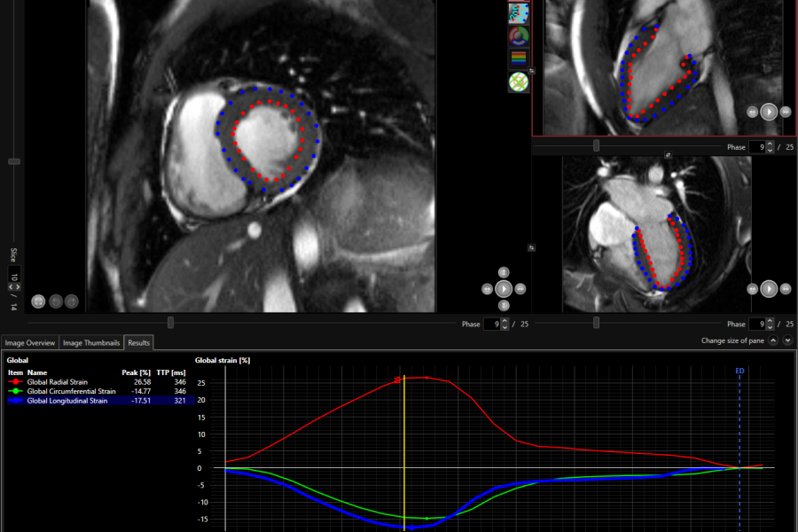Click the contour tracking display icon

click(x=518, y=12)
